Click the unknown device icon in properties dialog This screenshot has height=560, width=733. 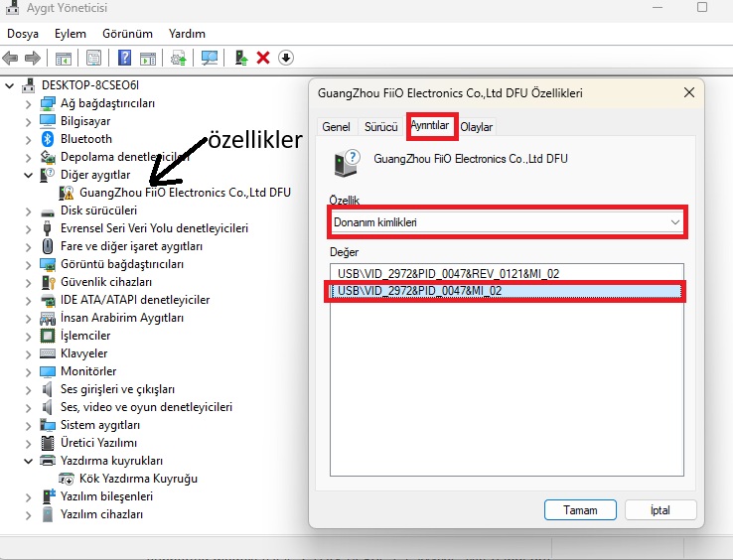347,163
